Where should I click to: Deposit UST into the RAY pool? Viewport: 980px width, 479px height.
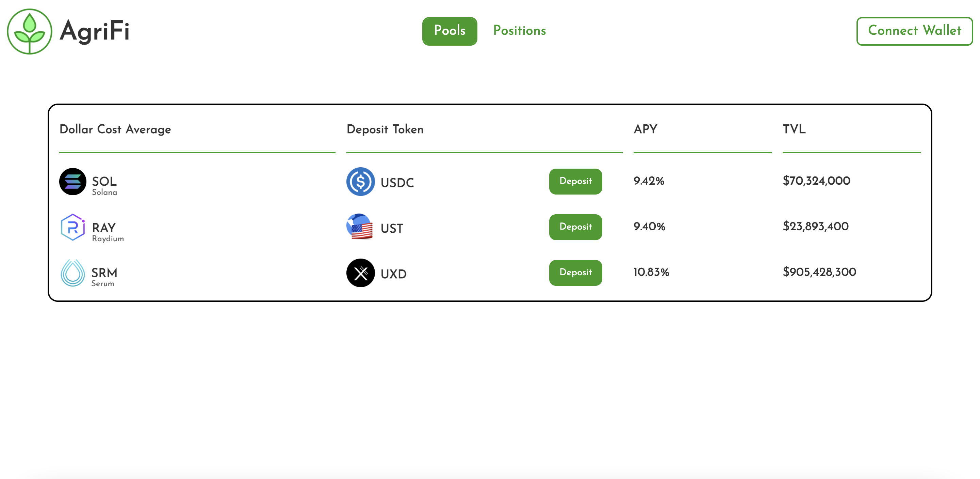(575, 227)
